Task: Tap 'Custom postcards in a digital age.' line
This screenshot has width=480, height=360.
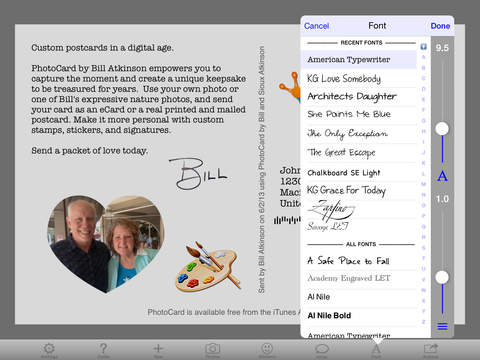Action: tap(102, 48)
